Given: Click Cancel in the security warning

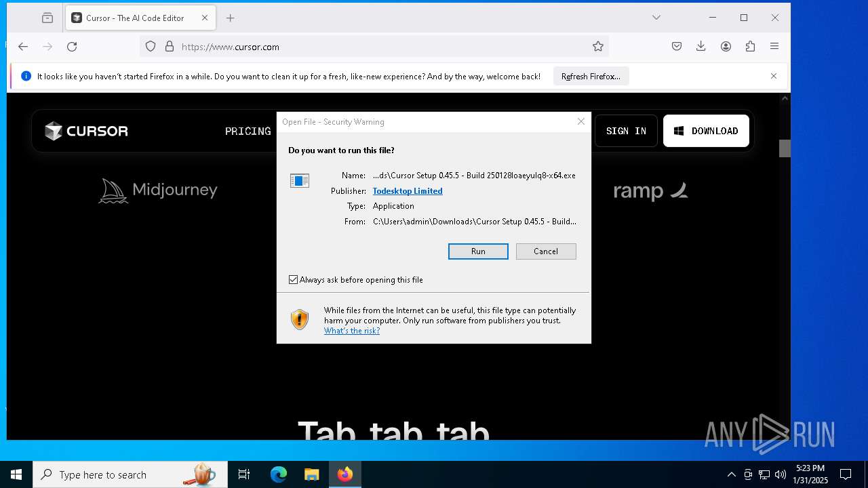Looking at the screenshot, I should (546, 251).
